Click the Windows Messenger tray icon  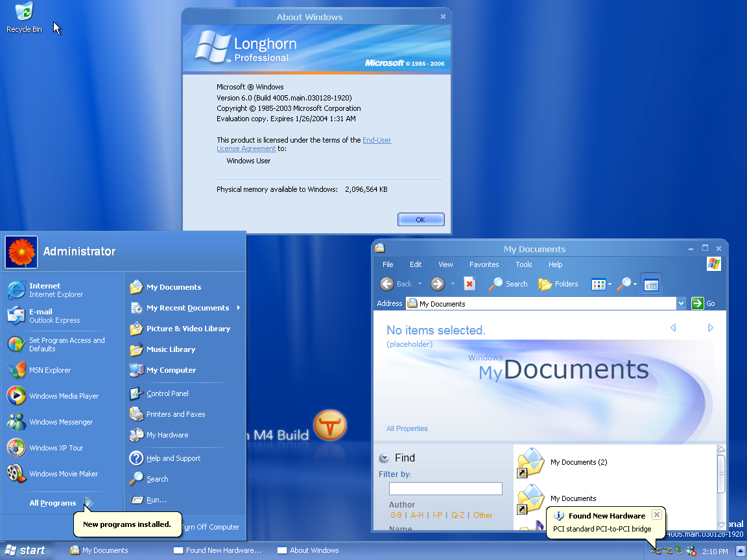pyautogui.click(x=691, y=551)
